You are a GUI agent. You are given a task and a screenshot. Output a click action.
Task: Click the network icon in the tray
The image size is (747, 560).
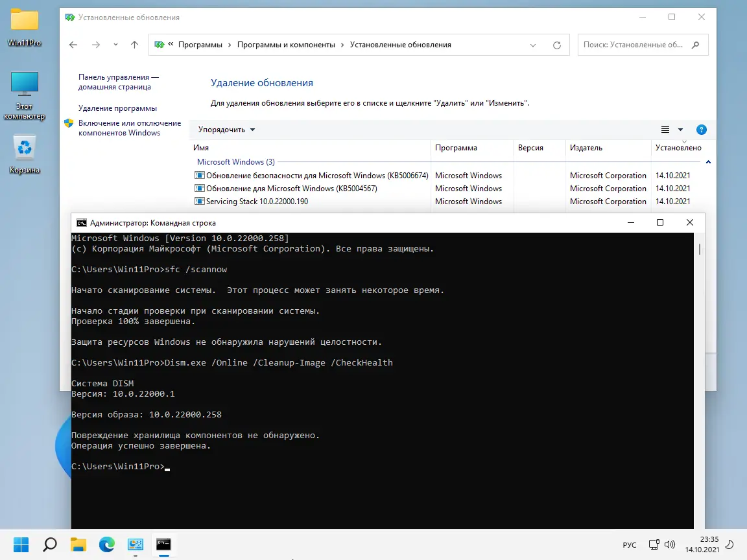653,545
